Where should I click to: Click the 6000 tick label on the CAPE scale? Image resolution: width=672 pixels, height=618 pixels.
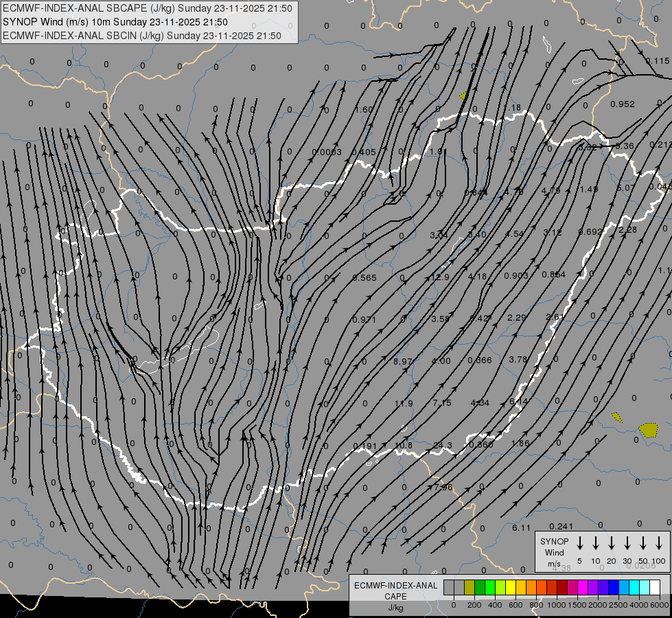[x=660, y=606]
